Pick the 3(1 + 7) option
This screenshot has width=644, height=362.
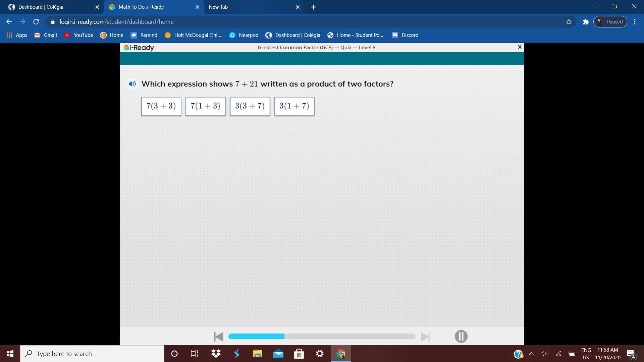click(x=294, y=106)
